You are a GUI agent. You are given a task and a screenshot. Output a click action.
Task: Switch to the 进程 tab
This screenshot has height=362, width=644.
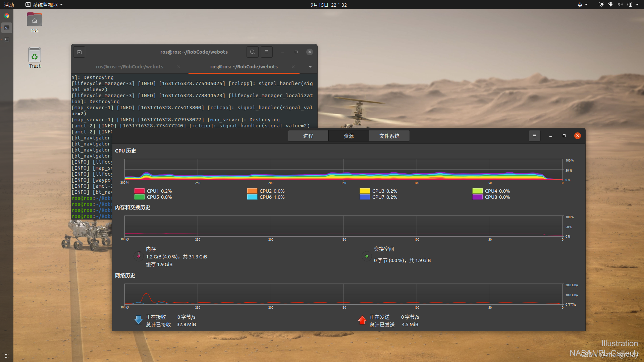click(308, 136)
